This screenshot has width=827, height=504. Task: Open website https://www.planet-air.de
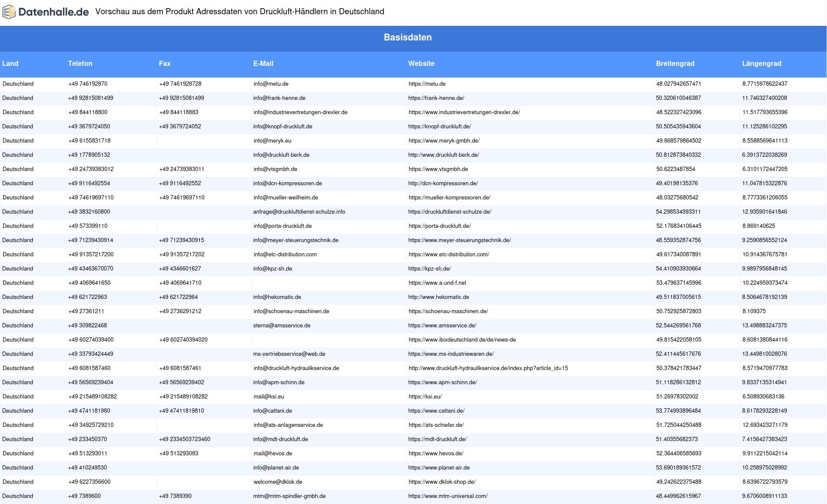(439, 468)
